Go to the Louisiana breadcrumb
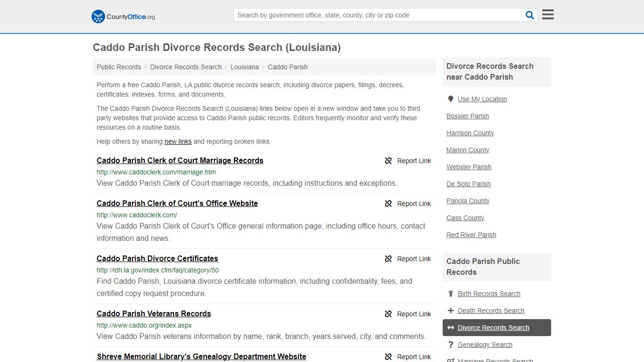The image size is (644, 362). (x=245, y=67)
